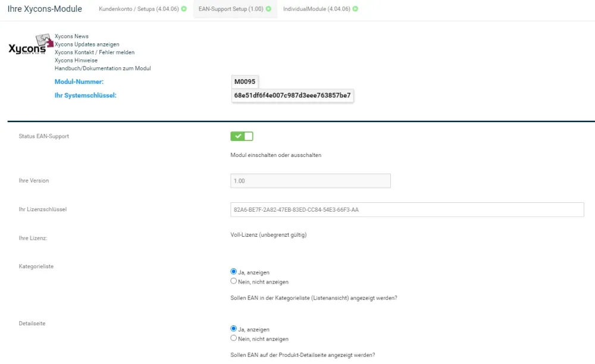Image resolution: width=595 pixels, height=364 pixels.
Task: Click 'Voll-Lizenz (unbegrenzt gültig)' text
Action: 268,235
